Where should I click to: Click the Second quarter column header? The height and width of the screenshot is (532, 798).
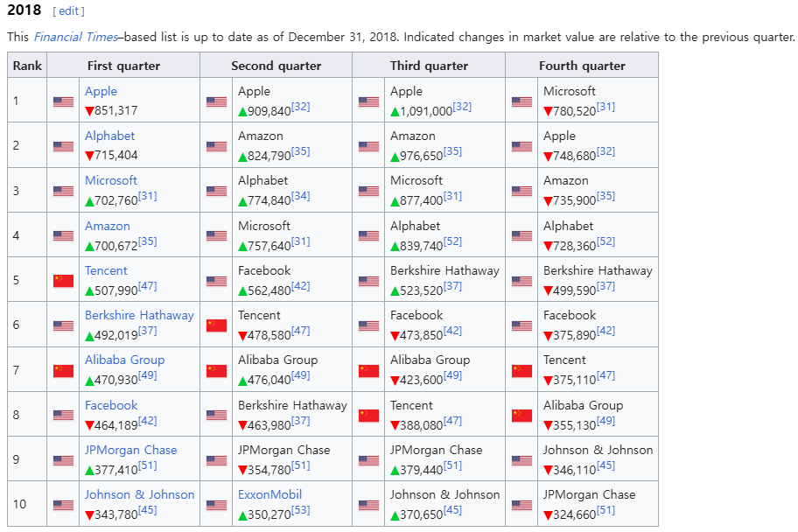coord(276,65)
